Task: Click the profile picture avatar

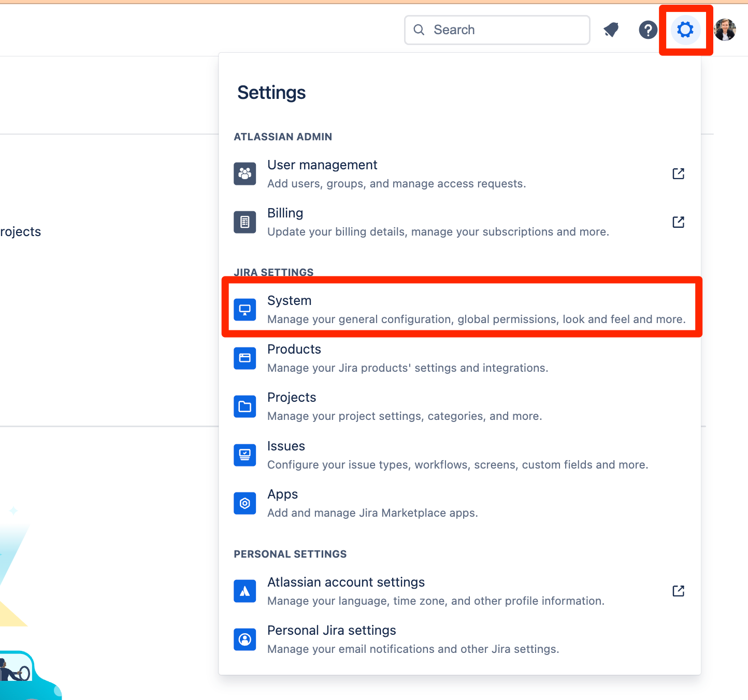Action: tap(725, 30)
